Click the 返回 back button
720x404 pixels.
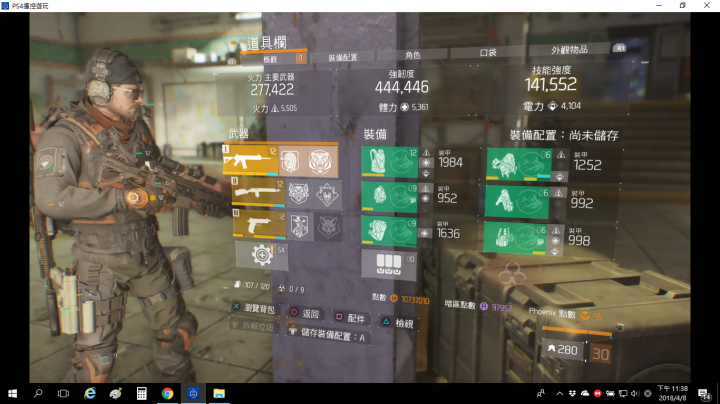click(305, 314)
